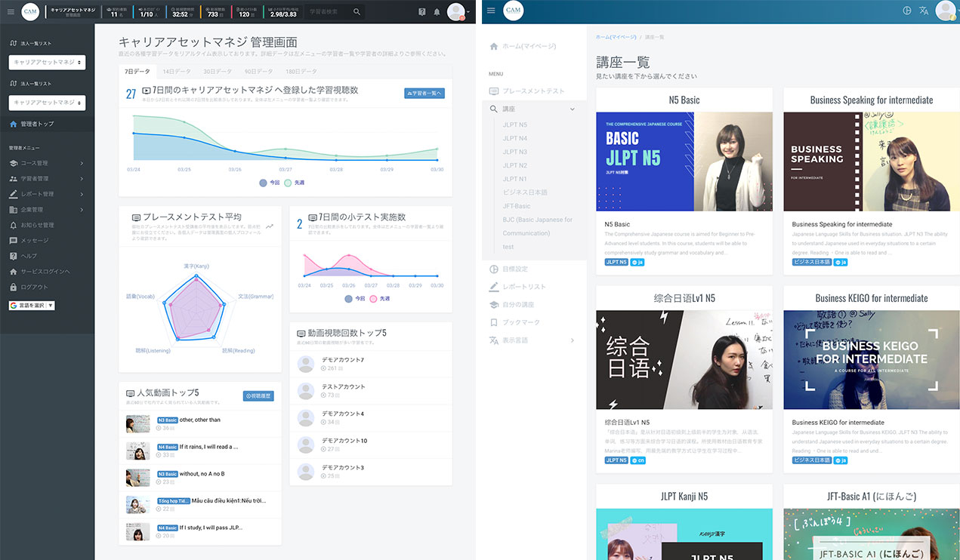The width and height of the screenshot is (960, 560).
Task: Expand the 表示言語 chevron
Action: click(x=572, y=340)
